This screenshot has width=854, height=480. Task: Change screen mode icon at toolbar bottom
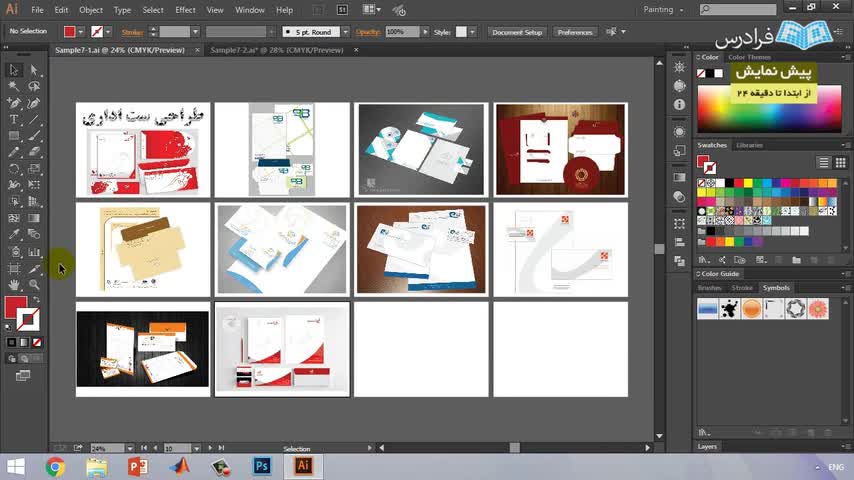pyautogui.click(x=23, y=376)
